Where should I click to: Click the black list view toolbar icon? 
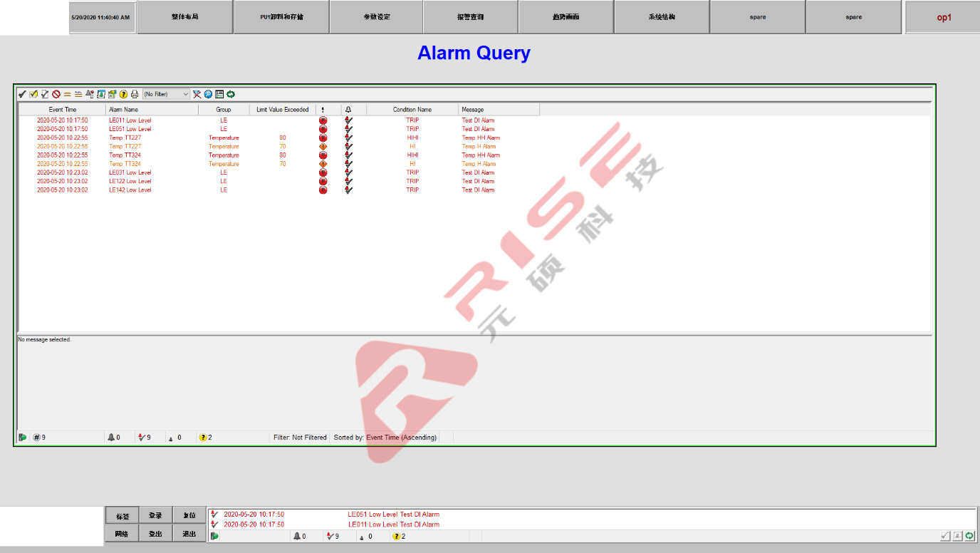tap(219, 94)
